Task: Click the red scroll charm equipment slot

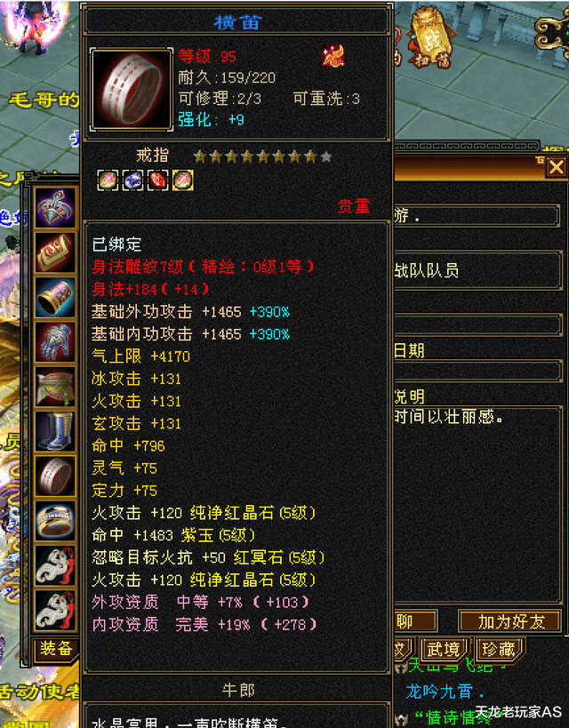Action: click(55, 252)
